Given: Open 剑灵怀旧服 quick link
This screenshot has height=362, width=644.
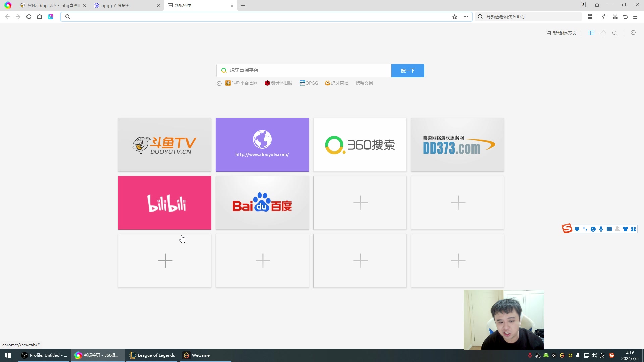Looking at the screenshot, I should [278, 83].
